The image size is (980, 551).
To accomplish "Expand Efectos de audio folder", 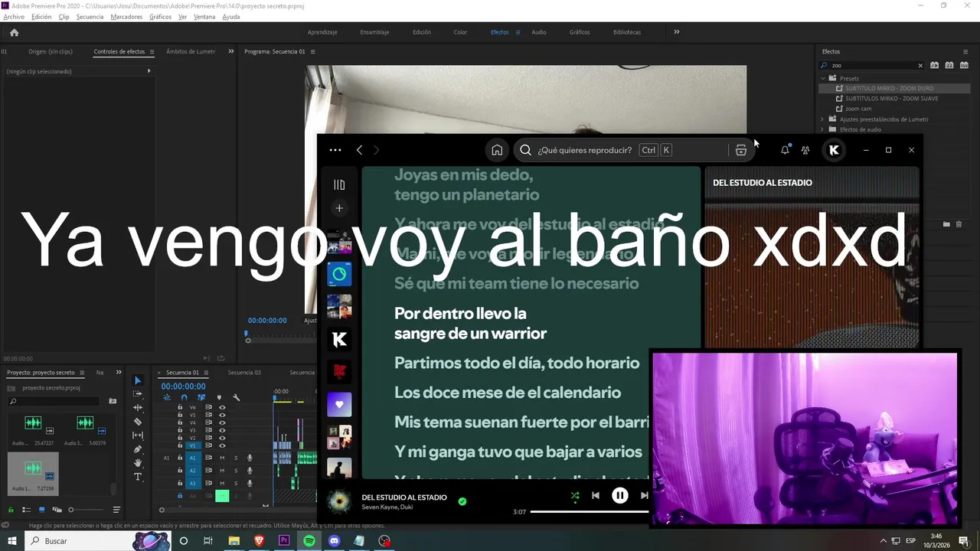I will [822, 129].
